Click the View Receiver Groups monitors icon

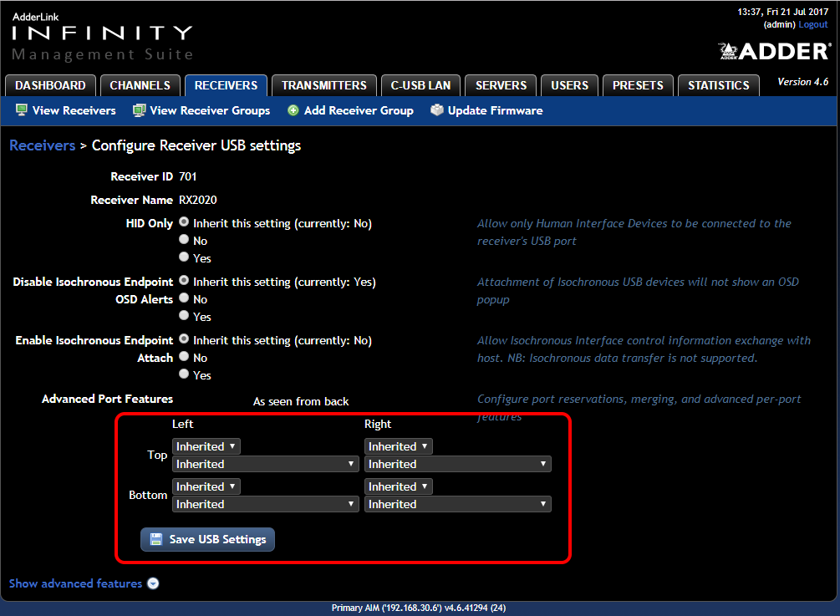(x=140, y=110)
